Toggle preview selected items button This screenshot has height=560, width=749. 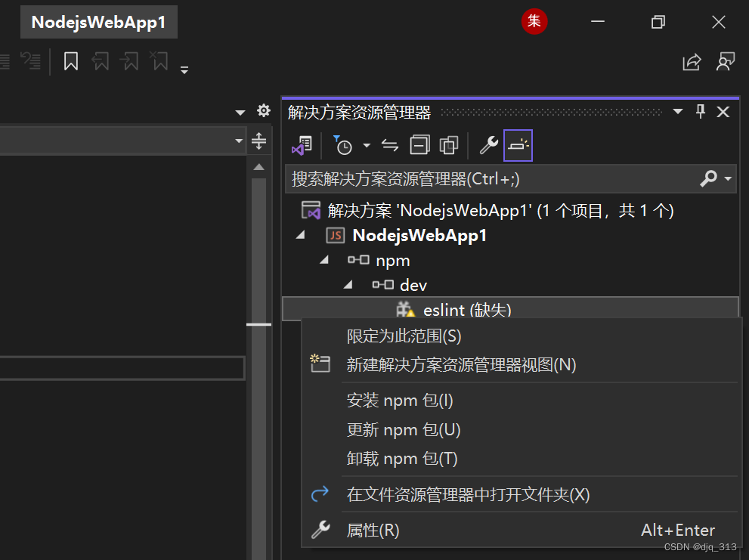[x=518, y=145]
